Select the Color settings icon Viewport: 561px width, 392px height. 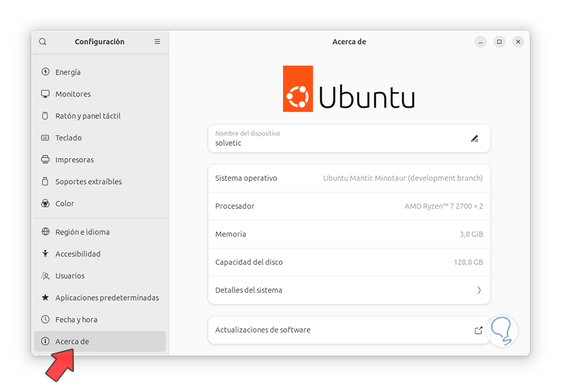(45, 203)
